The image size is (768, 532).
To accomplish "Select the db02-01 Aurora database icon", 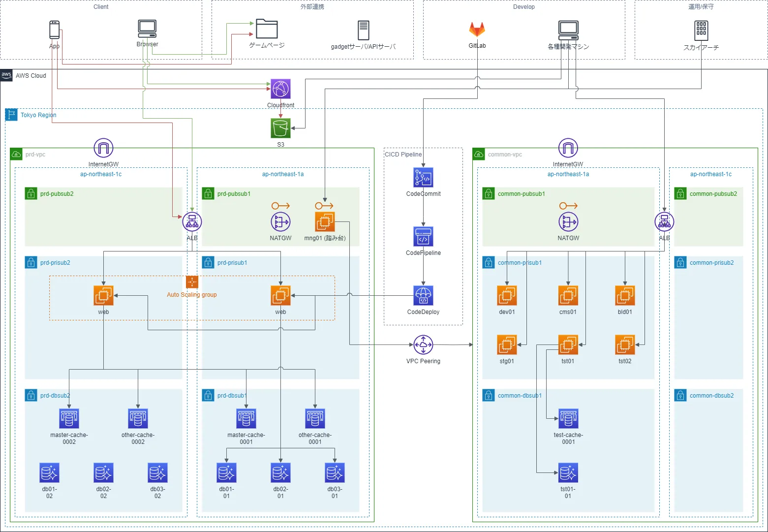I will pos(280,473).
